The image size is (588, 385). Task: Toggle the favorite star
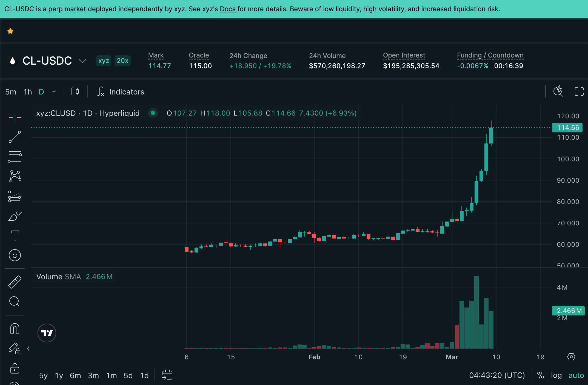[10, 31]
